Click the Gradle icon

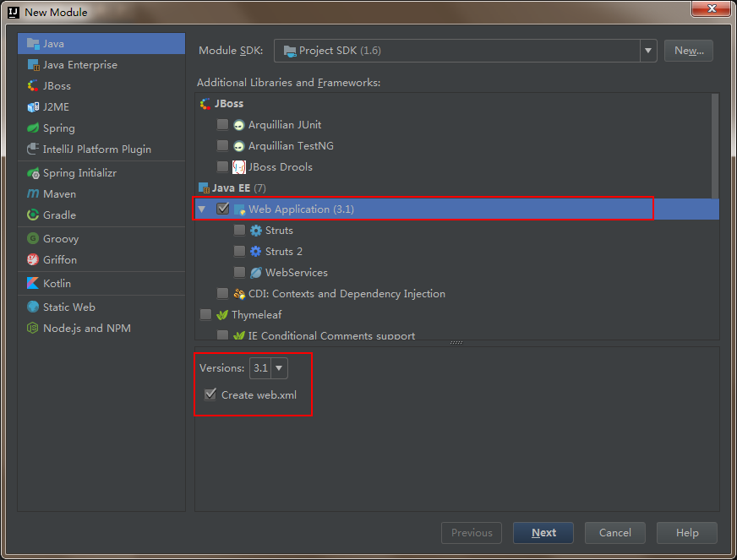pos(33,215)
